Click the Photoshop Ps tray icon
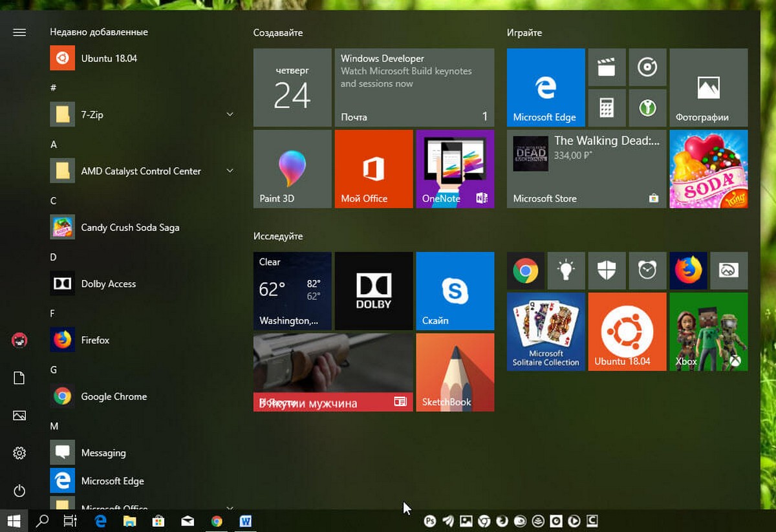The width and height of the screenshot is (776, 532). [430, 520]
